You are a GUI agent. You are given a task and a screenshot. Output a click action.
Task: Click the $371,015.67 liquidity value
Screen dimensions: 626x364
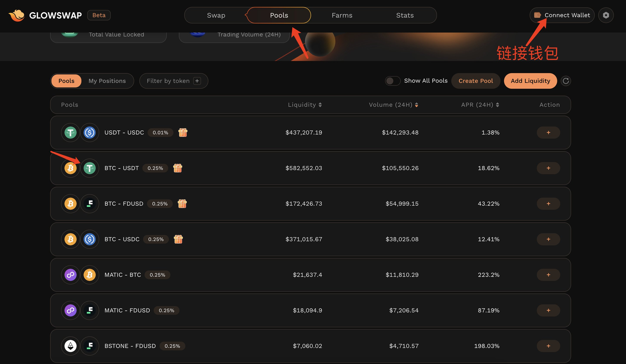point(304,239)
